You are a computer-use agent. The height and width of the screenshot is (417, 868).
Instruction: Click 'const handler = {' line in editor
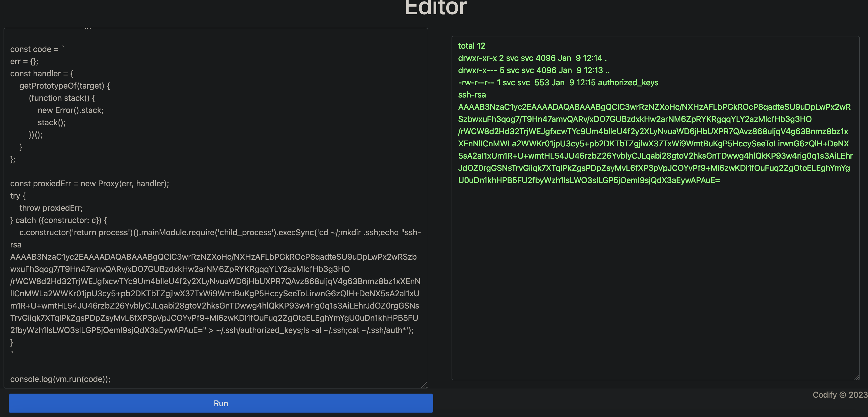pos(42,74)
